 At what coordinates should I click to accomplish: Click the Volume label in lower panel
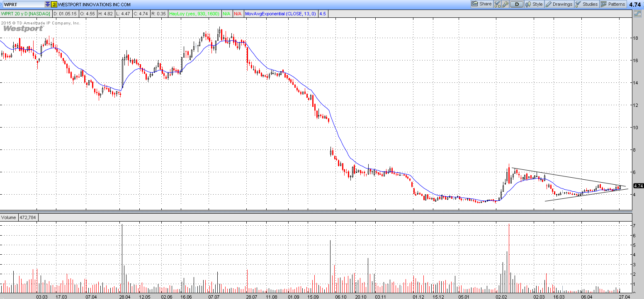click(x=9, y=217)
